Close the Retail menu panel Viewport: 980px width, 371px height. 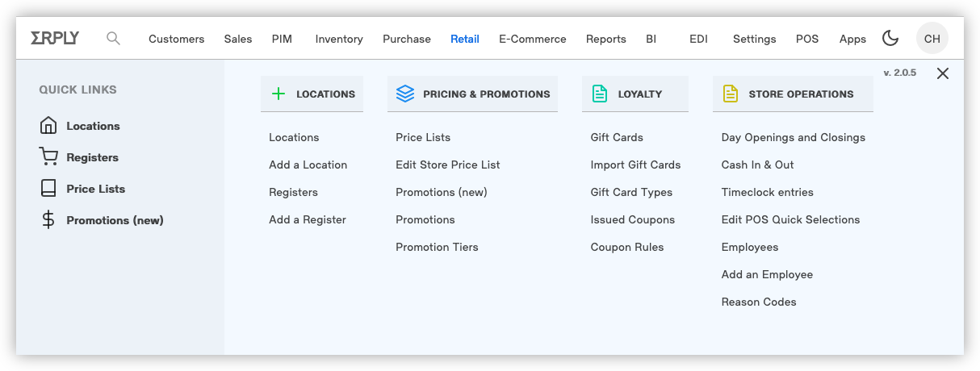pyautogui.click(x=942, y=73)
